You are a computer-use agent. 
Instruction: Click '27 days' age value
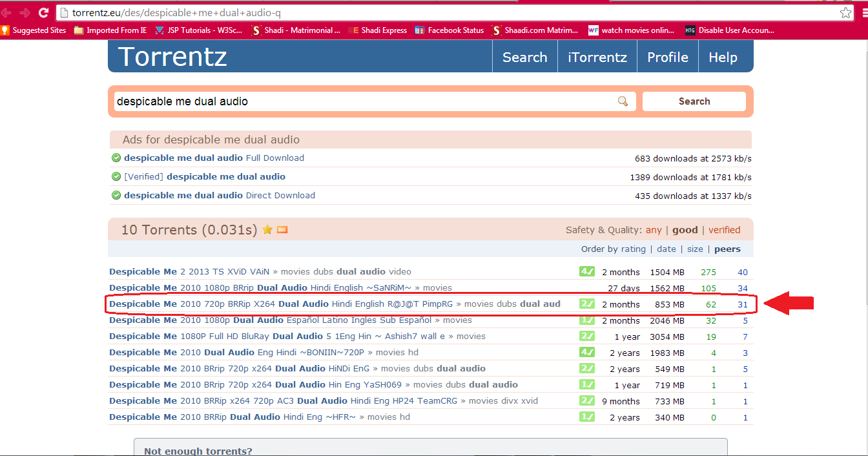[x=624, y=288]
